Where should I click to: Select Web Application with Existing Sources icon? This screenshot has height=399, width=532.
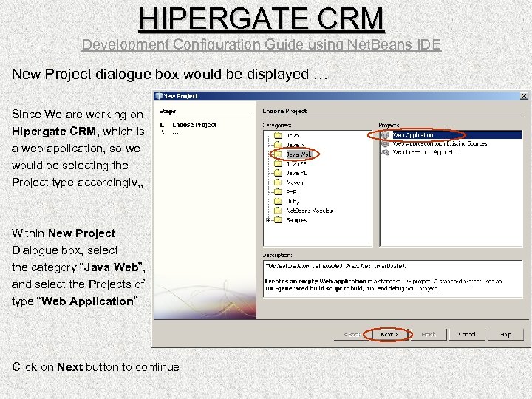(385, 143)
